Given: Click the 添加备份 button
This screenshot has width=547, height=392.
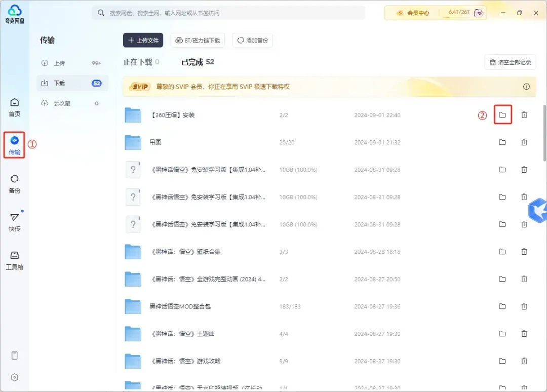Looking at the screenshot, I should [x=252, y=40].
